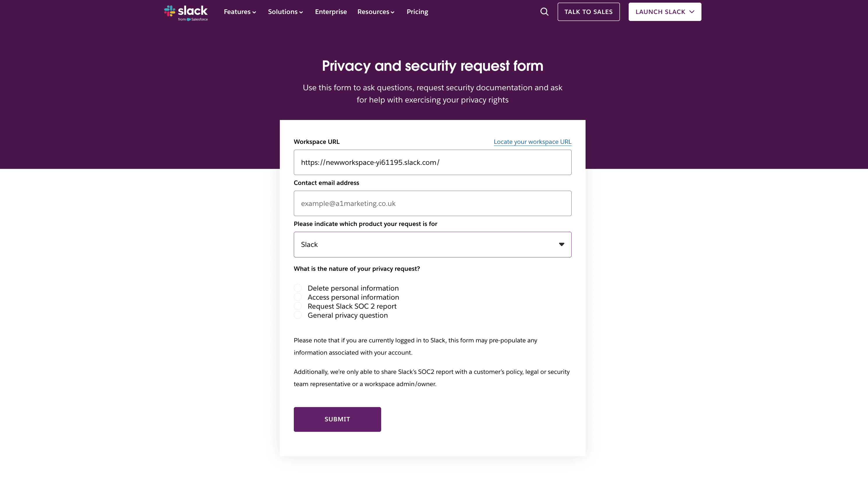Go to the Enterprise page
This screenshot has height=488, width=868.
pyautogui.click(x=330, y=12)
